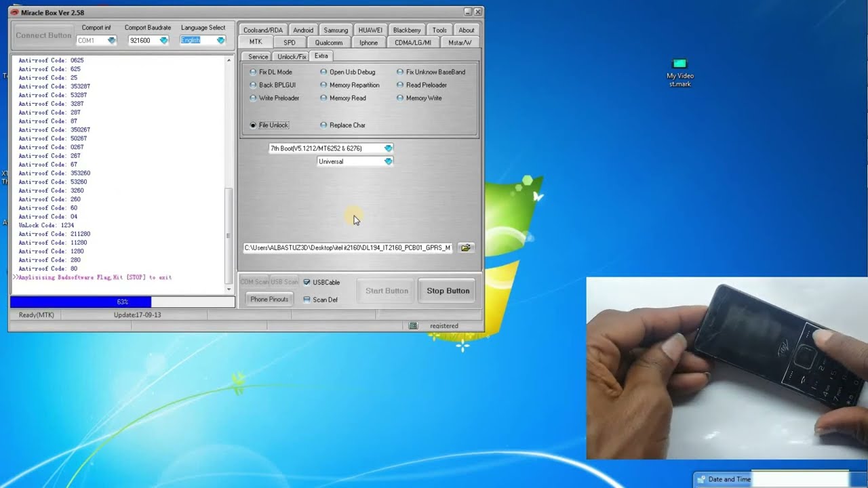Switch to the Samsung tab
Screen dimensions: 868x488
click(336, 30)
